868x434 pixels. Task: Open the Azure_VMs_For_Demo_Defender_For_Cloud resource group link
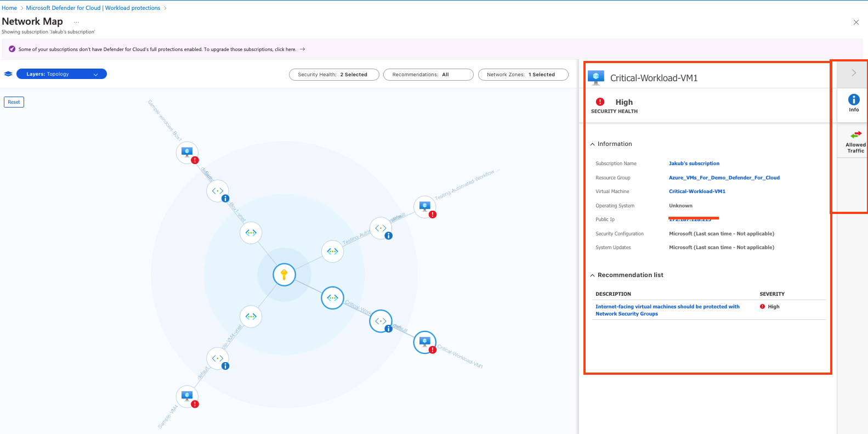click(x=724, y=178)
